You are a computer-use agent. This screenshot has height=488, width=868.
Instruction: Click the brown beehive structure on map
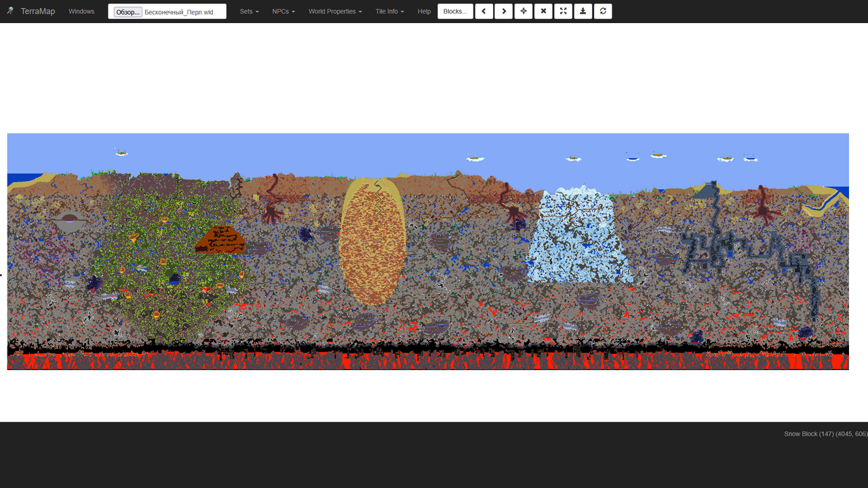[x=220, y=240]
